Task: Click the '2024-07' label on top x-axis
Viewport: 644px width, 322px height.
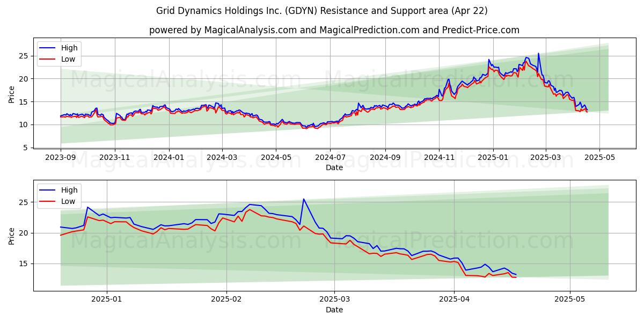Action: (330, 158)
